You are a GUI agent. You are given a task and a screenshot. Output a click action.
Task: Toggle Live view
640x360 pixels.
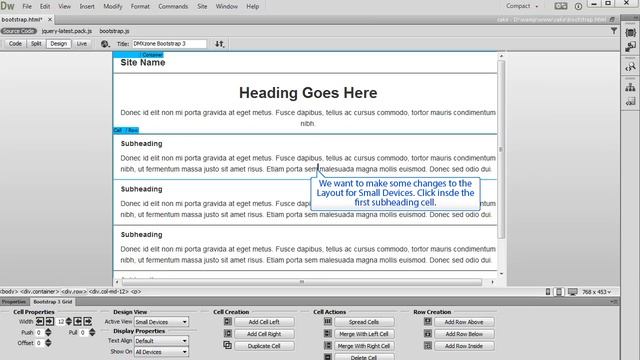[x=82, y=44]
